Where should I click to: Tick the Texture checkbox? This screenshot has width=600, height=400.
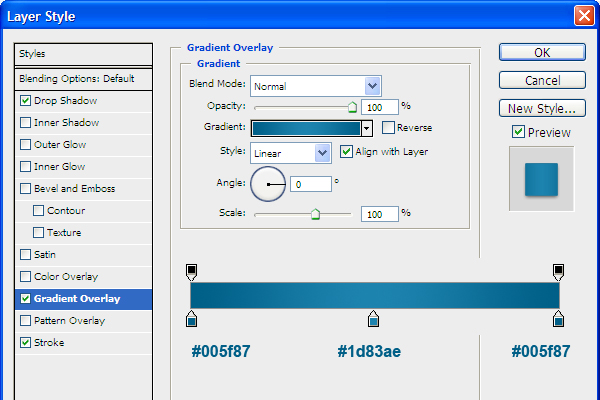tap(38, 233)
